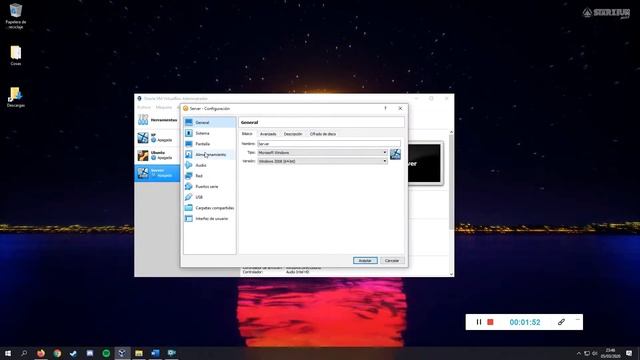
Task: Switch to the Descripción tab
Action: (x=293, y=134)
